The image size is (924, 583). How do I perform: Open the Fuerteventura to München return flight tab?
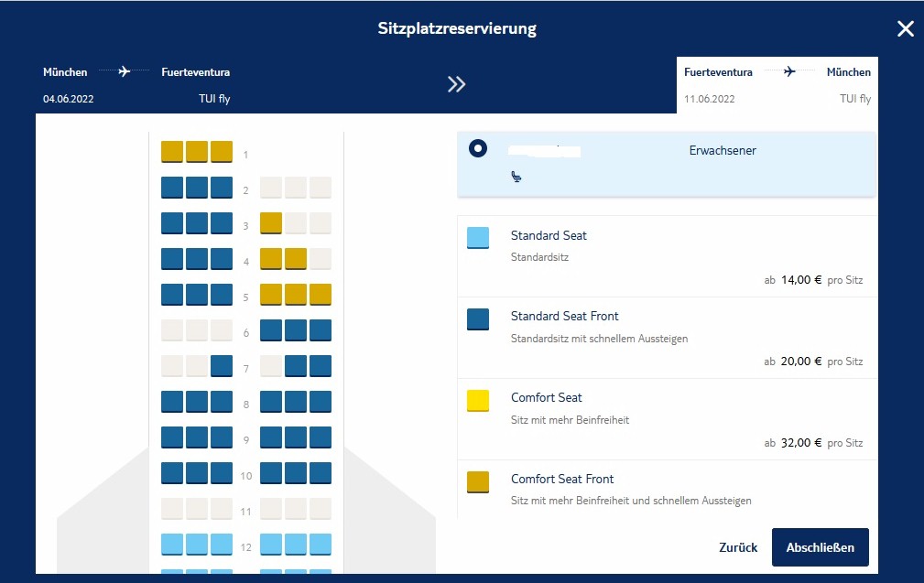pos(777,84)
